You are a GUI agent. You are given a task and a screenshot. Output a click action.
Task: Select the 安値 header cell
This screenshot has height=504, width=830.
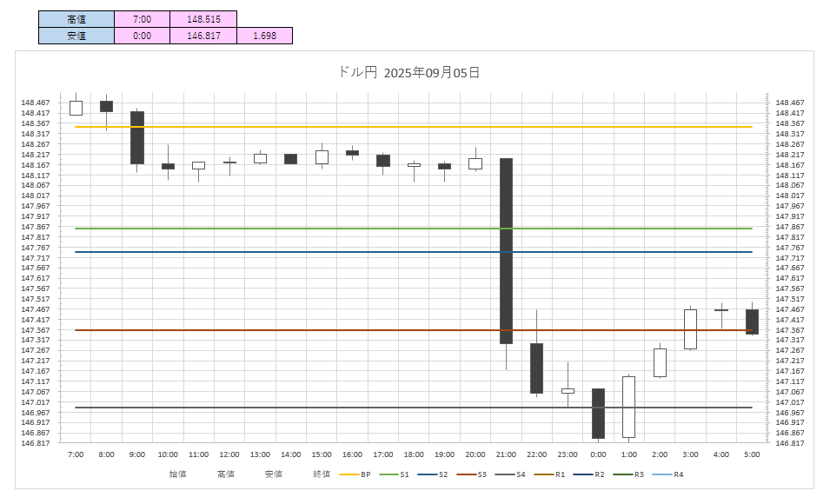[76, 36]
